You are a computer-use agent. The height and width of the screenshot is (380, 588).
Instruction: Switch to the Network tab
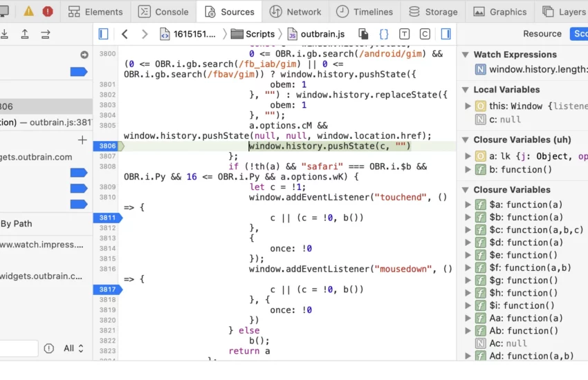pos(295,12)
